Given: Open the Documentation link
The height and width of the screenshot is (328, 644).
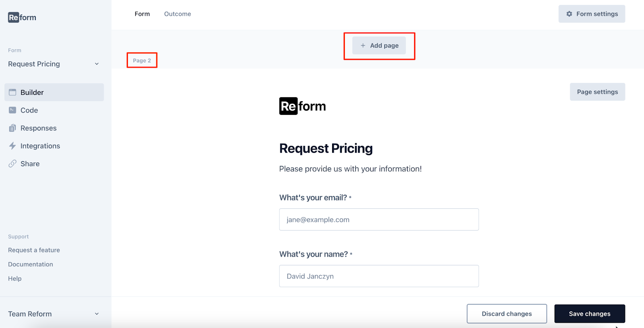Looking at the screenshot, I should click(x=31, y=264).
